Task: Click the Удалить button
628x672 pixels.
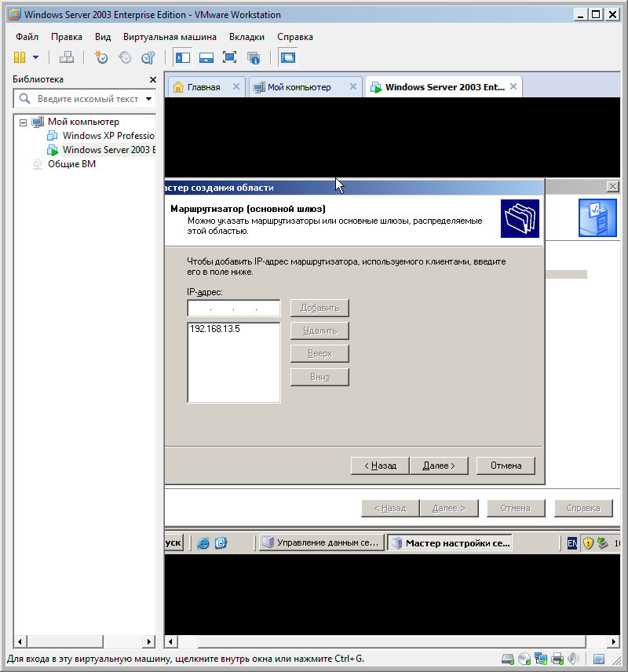Action: tap(319, 331)
